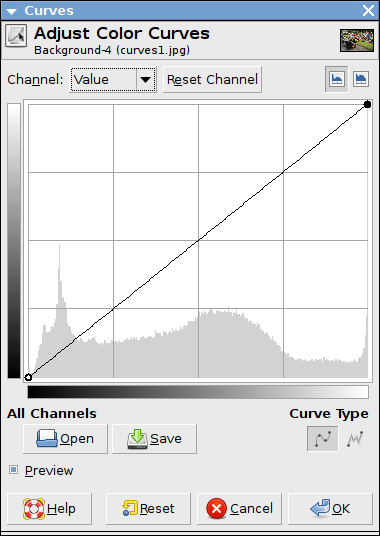Open a saved curves file
The image size is (380, 536).
point(65,439)
